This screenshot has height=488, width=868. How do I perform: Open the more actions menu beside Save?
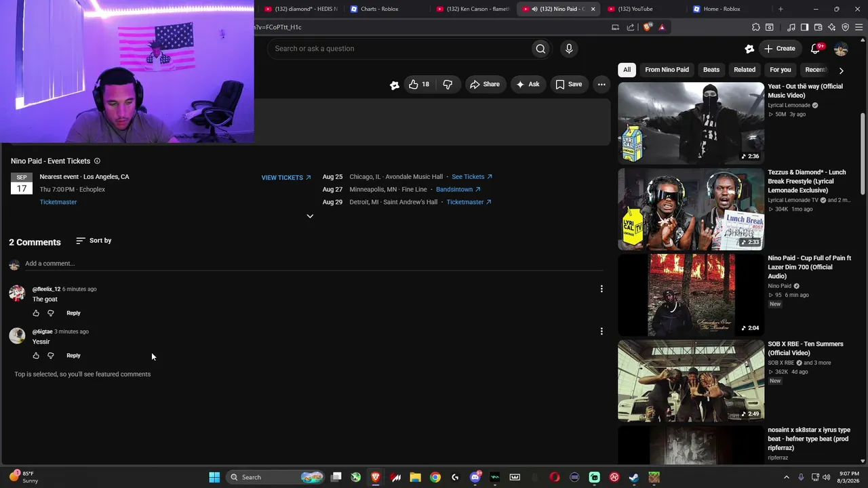601,84
